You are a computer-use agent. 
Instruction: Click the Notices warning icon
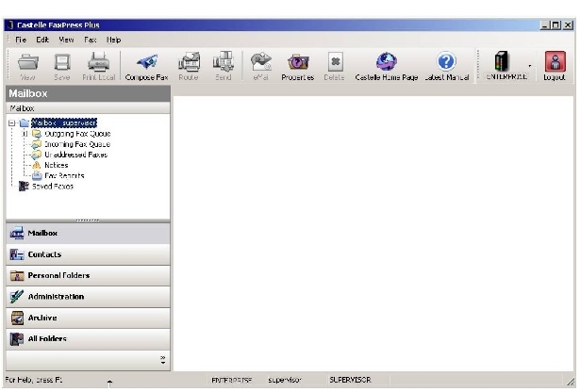coord(37,165)
